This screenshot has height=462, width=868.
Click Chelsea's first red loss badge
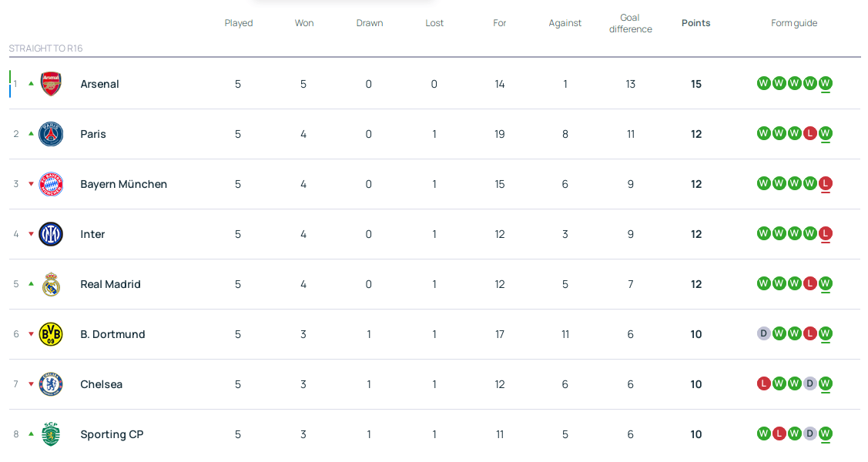pyautogui.click(x=763, y=383)
